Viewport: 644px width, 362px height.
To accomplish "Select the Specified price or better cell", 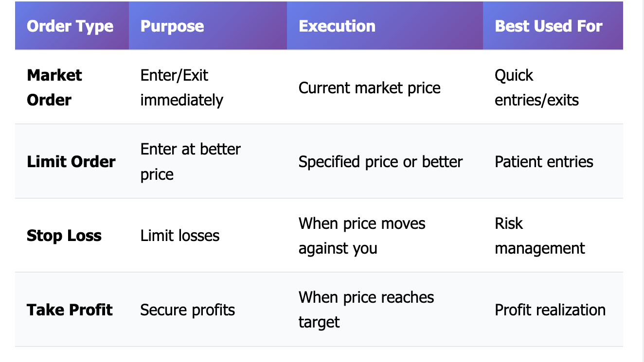I will (381, 162).
